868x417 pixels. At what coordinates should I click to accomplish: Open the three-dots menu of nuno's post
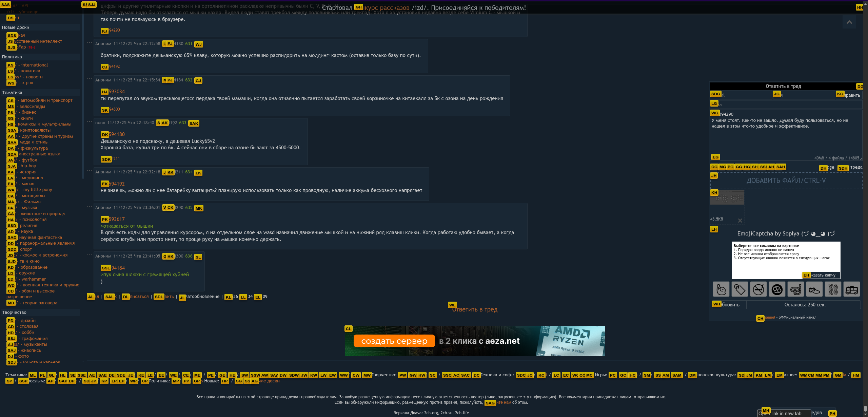point(90,121)
